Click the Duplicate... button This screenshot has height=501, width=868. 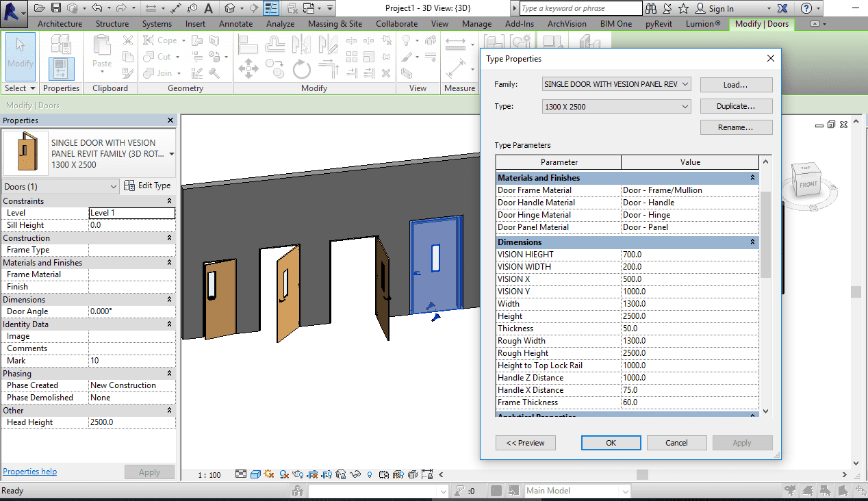[736, 107]
